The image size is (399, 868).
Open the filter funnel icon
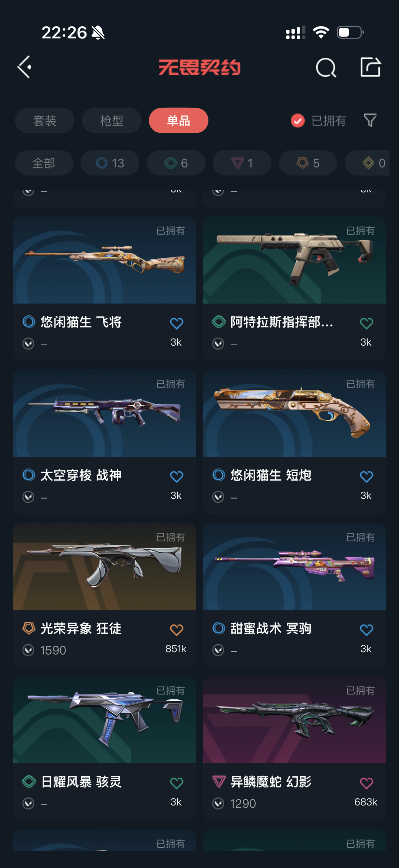coord(370,121)
